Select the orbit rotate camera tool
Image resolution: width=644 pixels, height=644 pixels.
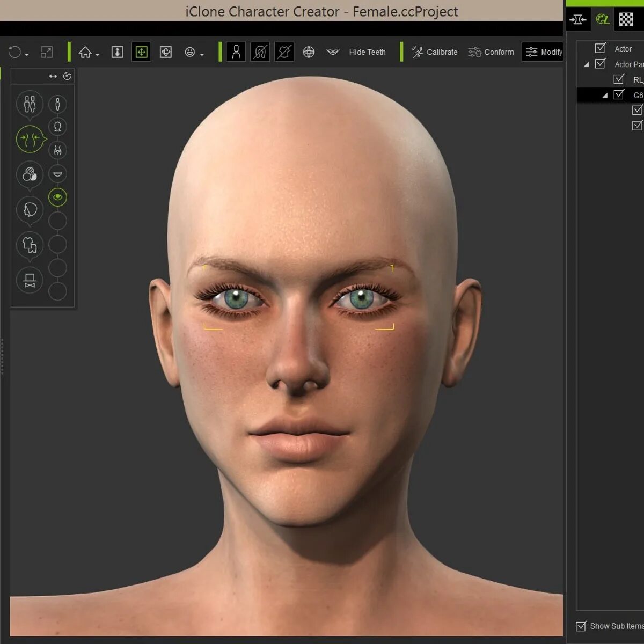166,52
